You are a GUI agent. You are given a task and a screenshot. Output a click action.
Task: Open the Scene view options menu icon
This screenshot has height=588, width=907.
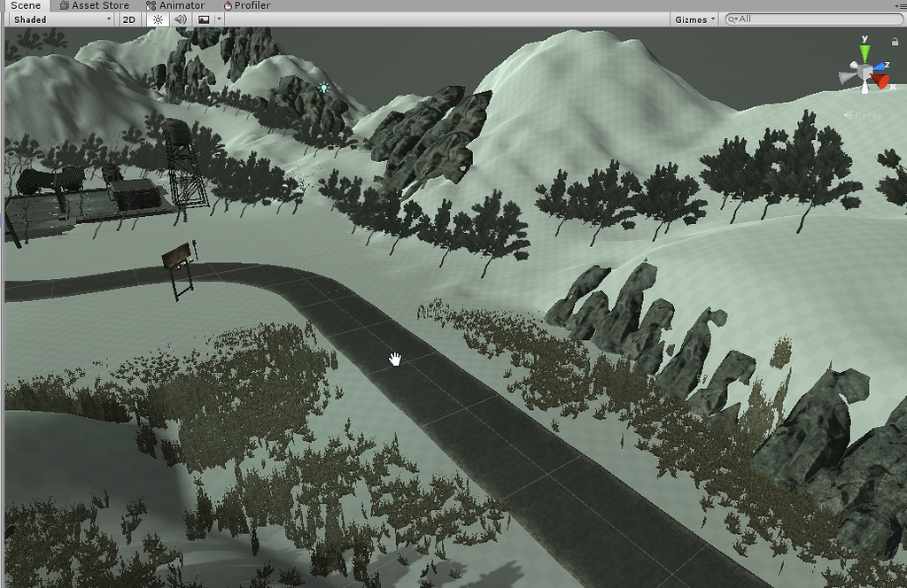tap(901, 5)
